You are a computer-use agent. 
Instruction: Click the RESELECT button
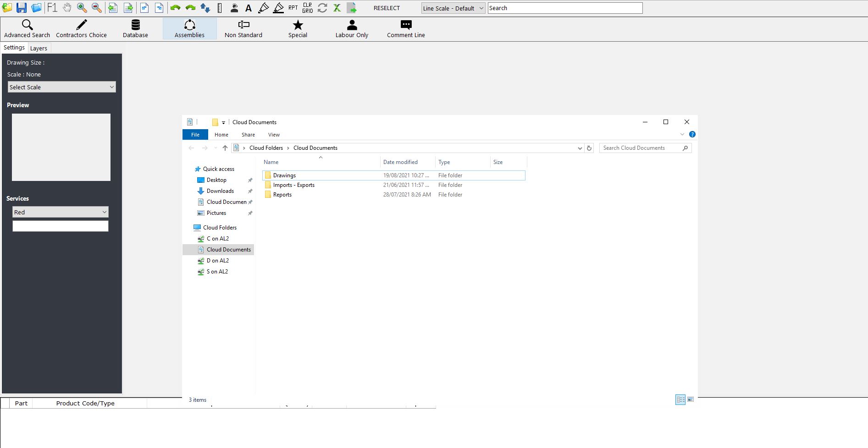tap(387, 8)
